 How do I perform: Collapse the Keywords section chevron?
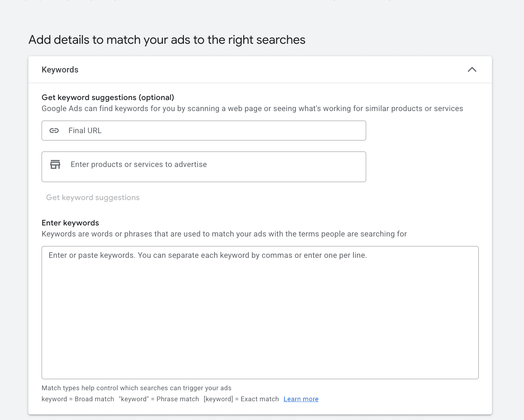click(x=472, y=70)
